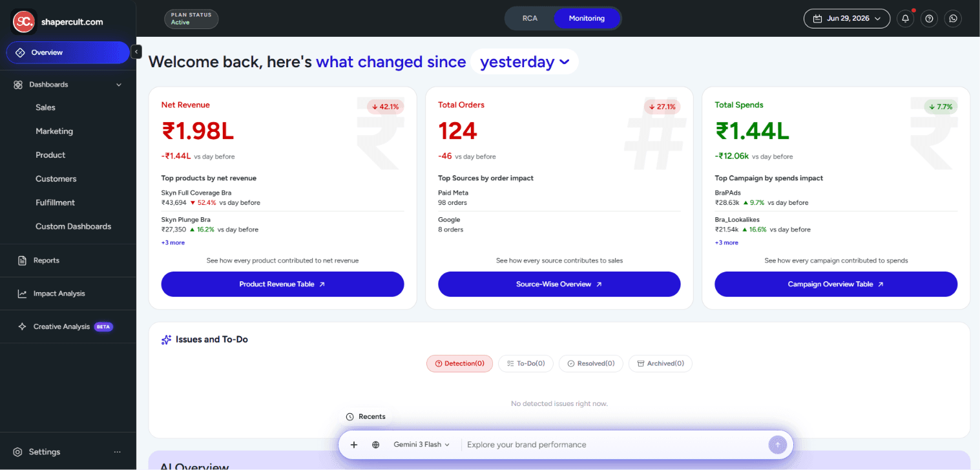Click the Settings gear icon

pos(18,452)
